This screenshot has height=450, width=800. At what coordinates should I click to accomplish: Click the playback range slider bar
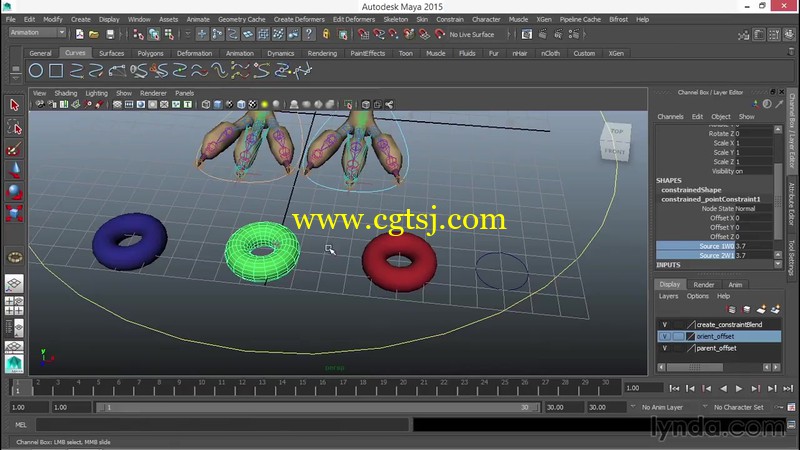click(319, 407)
